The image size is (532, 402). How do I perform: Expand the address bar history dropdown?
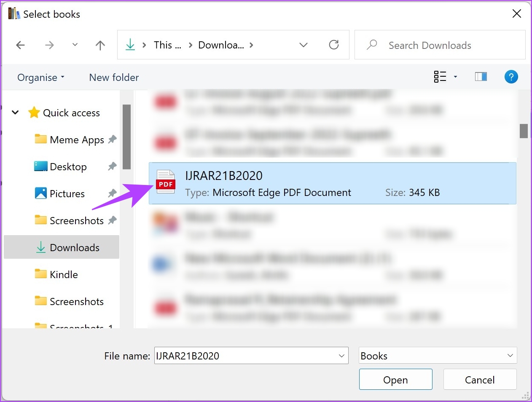tap(304, 45)
